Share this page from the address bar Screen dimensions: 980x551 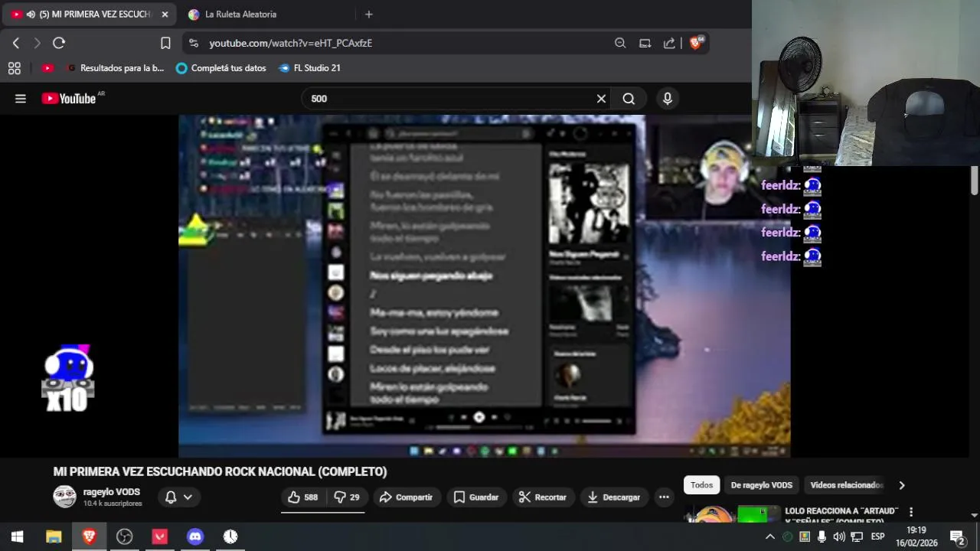[x=669, y=44]
